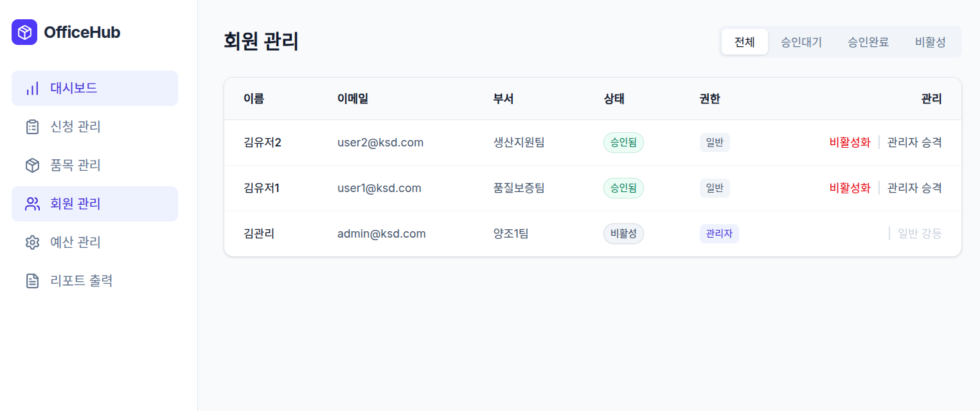Screen dimensions: 980x411
Task: Click the admin@ksd.com email cell
Action: (x=382, y=234)
